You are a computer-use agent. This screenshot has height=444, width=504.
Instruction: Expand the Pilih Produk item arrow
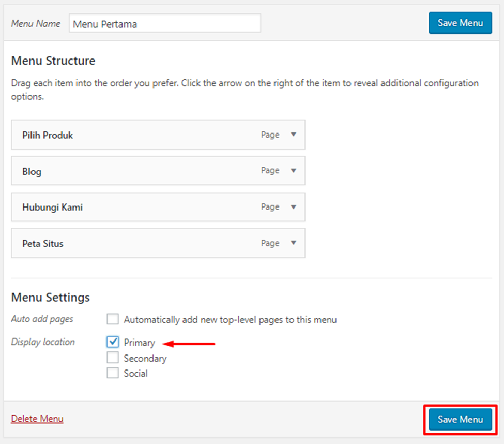click(293, 135)
